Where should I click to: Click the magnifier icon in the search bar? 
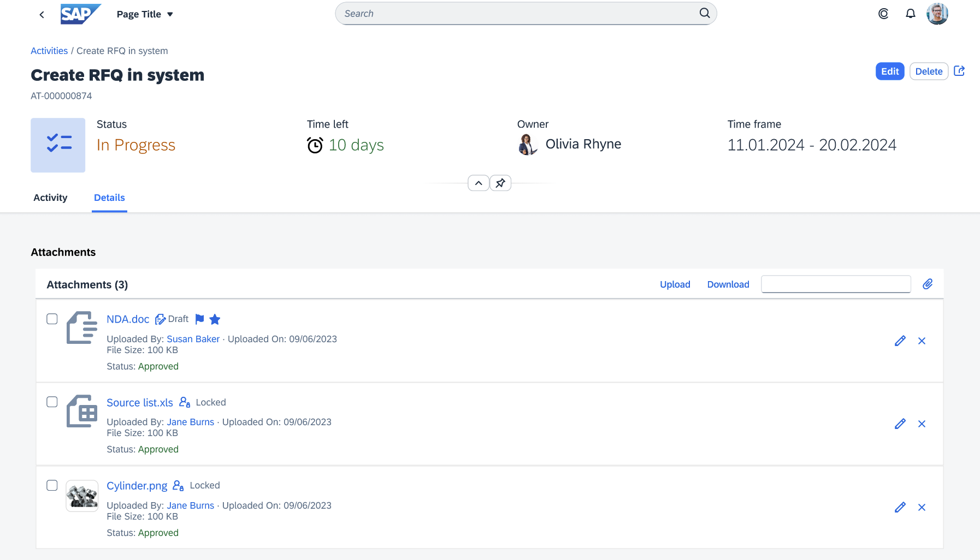704,13
